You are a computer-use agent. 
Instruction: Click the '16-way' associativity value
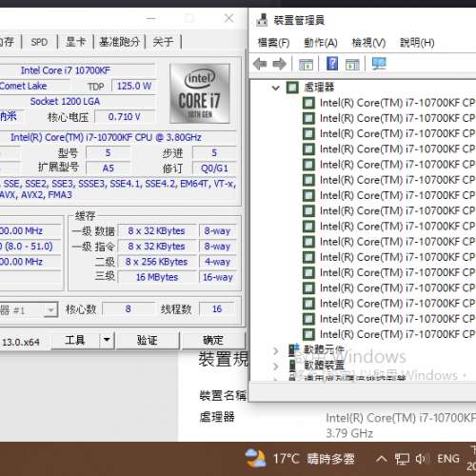(x=217, y=277)
